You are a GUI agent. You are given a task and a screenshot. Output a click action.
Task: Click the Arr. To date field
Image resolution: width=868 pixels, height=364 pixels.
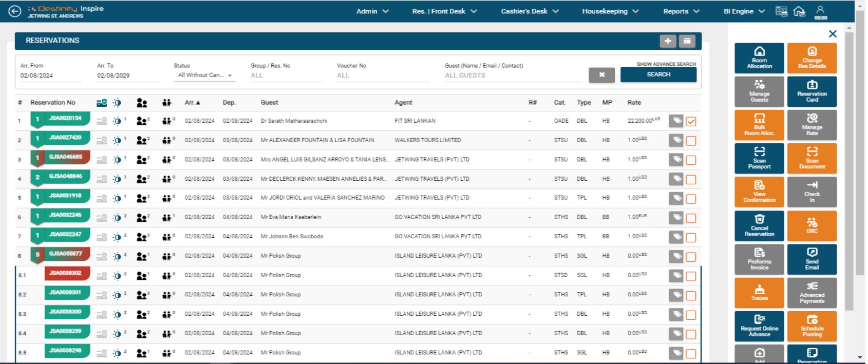click(127, 75)
